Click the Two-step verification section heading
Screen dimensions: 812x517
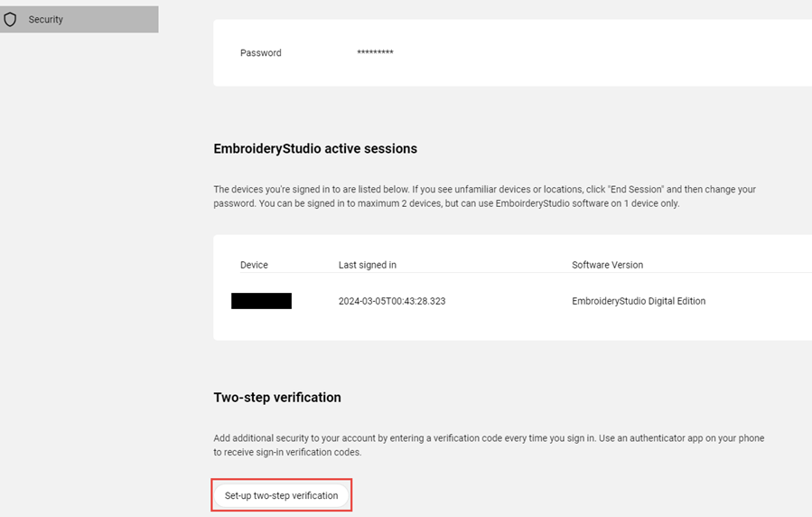[277, 398]
